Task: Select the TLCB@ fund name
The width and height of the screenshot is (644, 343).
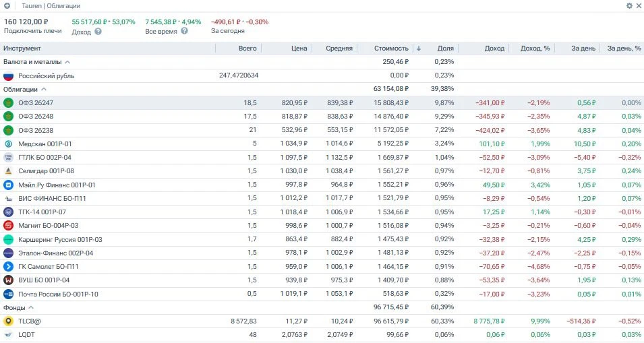Action: coord(30,321)
